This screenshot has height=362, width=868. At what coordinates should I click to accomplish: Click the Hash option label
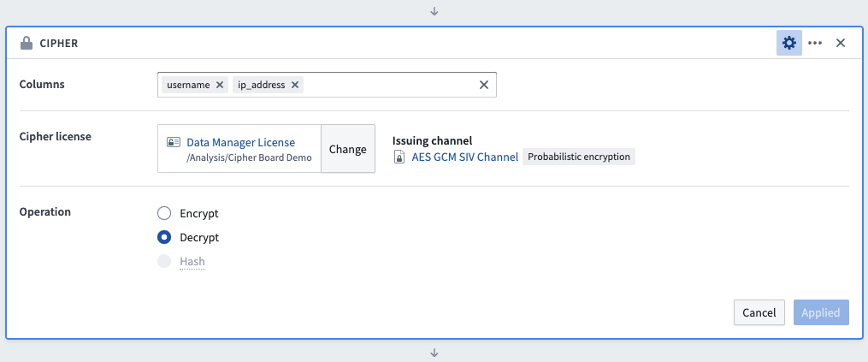tap(192, 261)
